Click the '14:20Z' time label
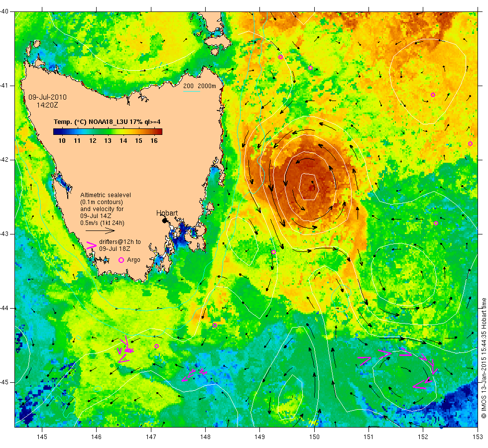Image resolution: width=488 pixels, height=448 pixels. click(47, 105)
